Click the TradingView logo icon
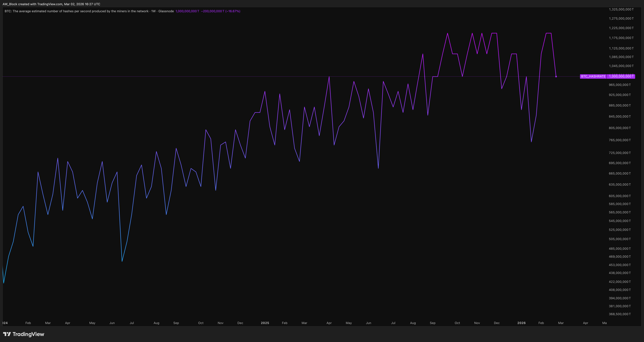Image resolution: width=644 pixels, height=342 pixels. [7, 334]
